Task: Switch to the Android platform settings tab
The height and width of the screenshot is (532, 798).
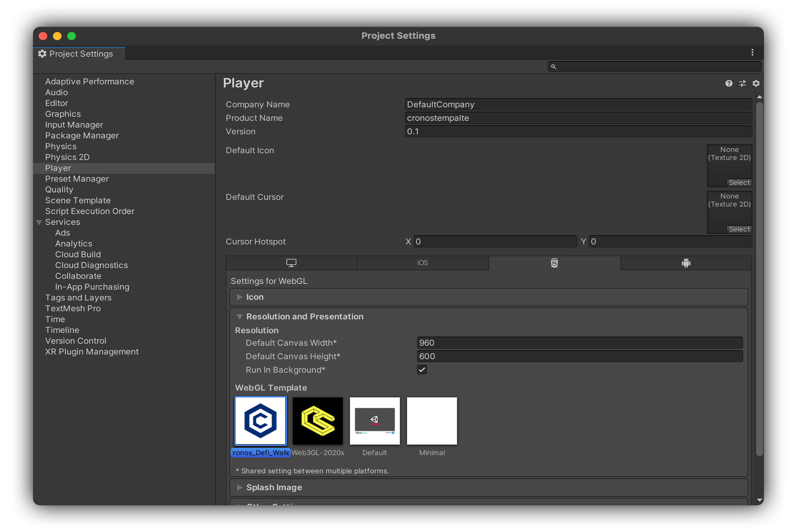Action: pyautogui.click(x=686, y=263)
